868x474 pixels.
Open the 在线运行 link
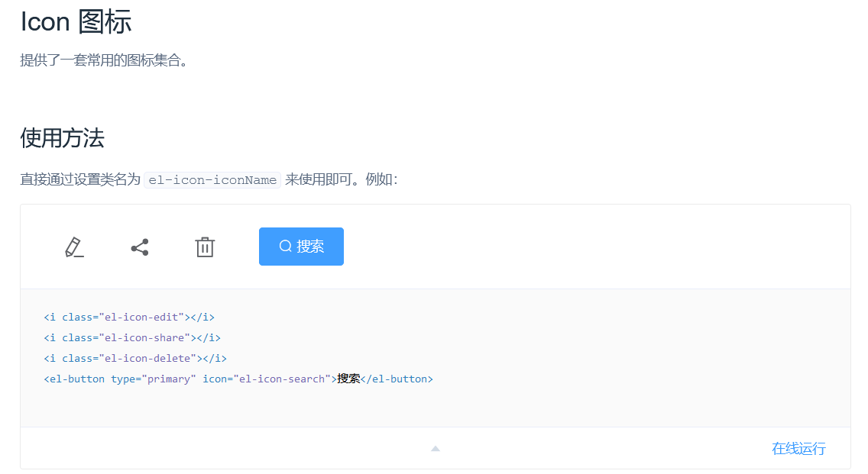click(798, 449)
